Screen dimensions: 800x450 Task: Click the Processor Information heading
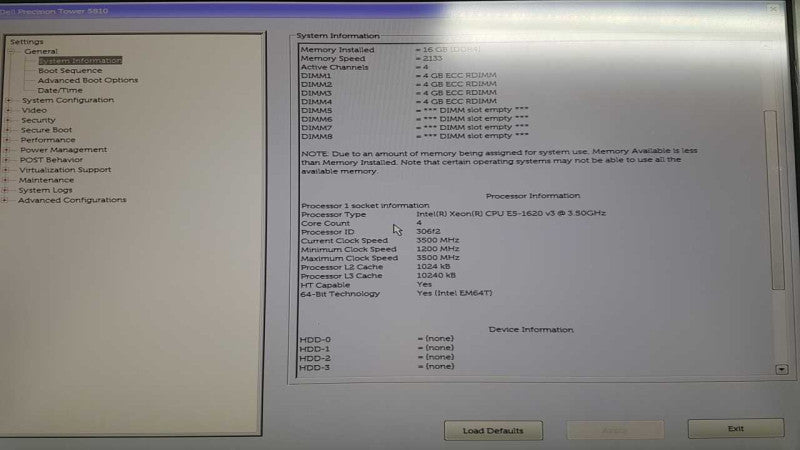(533, 196)
